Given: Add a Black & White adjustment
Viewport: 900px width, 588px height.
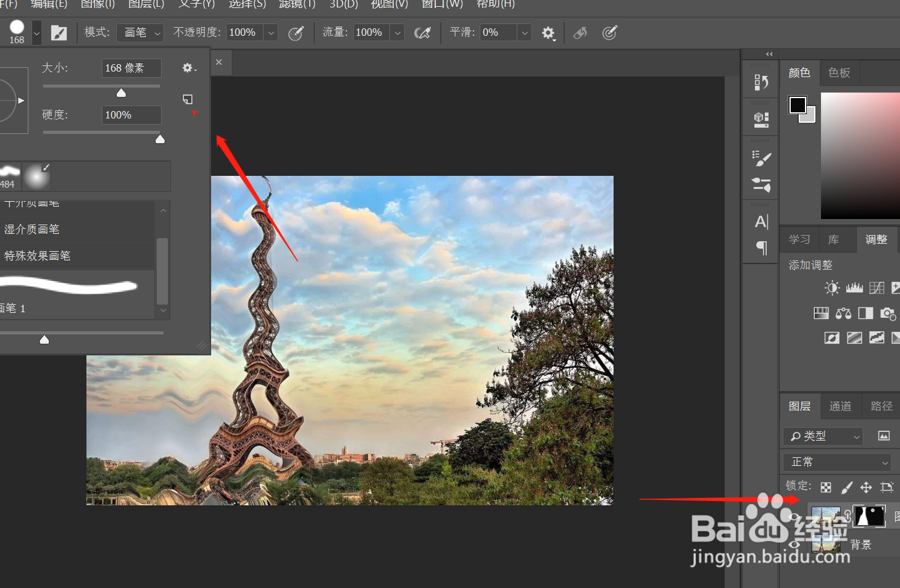Looking at the screenshot, I should [x=865, y=313].
